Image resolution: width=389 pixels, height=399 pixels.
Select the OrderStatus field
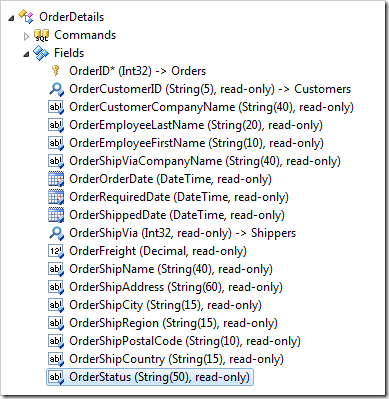tap(150, 377)
